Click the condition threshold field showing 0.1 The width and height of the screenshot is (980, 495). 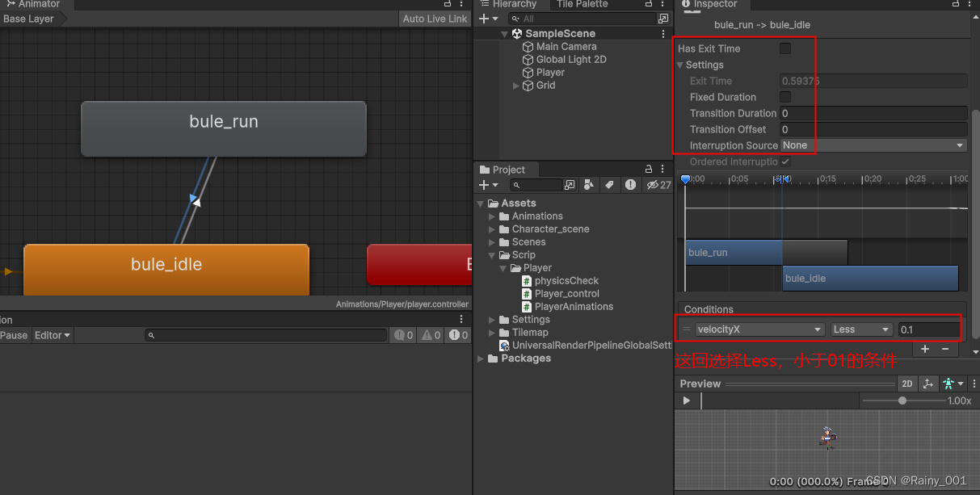pyautogui.click(x=928, y=329)
